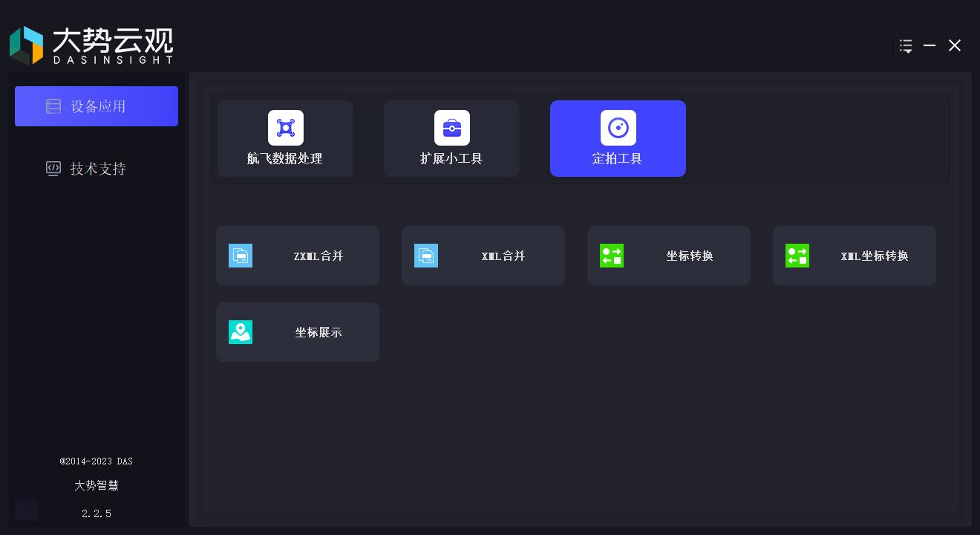Open the 坐标转换 tool
Viewport: 980px width, 535px height.
pyautogui.click(x=669, y=256)
